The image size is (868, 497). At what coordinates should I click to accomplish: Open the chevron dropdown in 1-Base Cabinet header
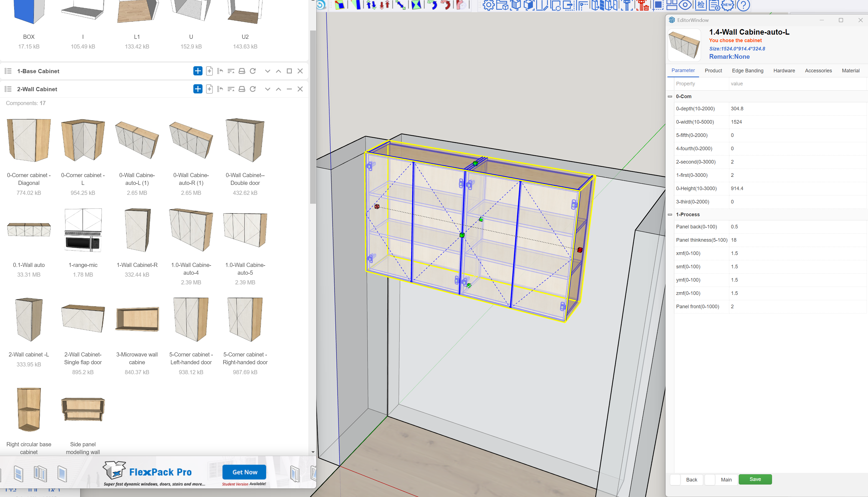(x=267, y=71)
